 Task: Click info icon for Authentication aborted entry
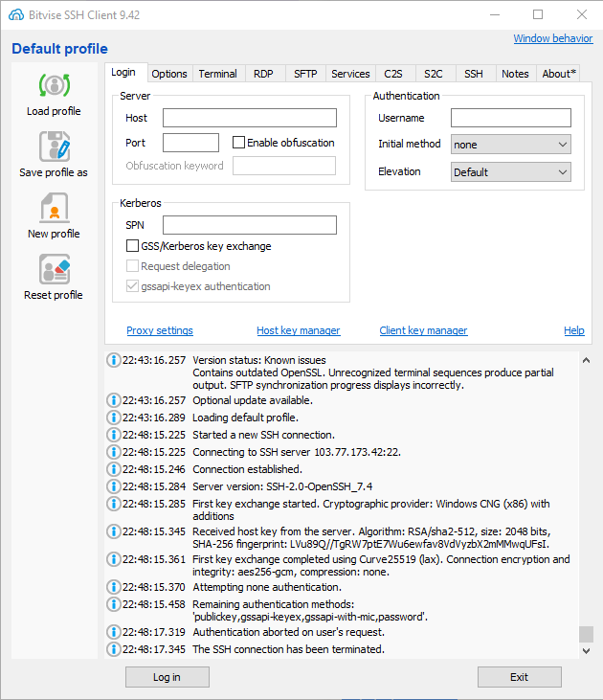[x=113, y=632]
